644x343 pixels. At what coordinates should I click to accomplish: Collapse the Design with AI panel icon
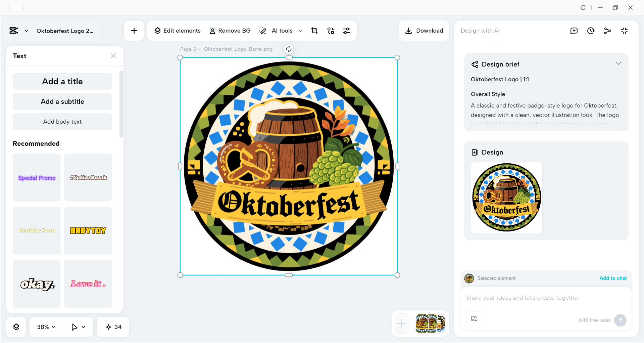point(625,31)
